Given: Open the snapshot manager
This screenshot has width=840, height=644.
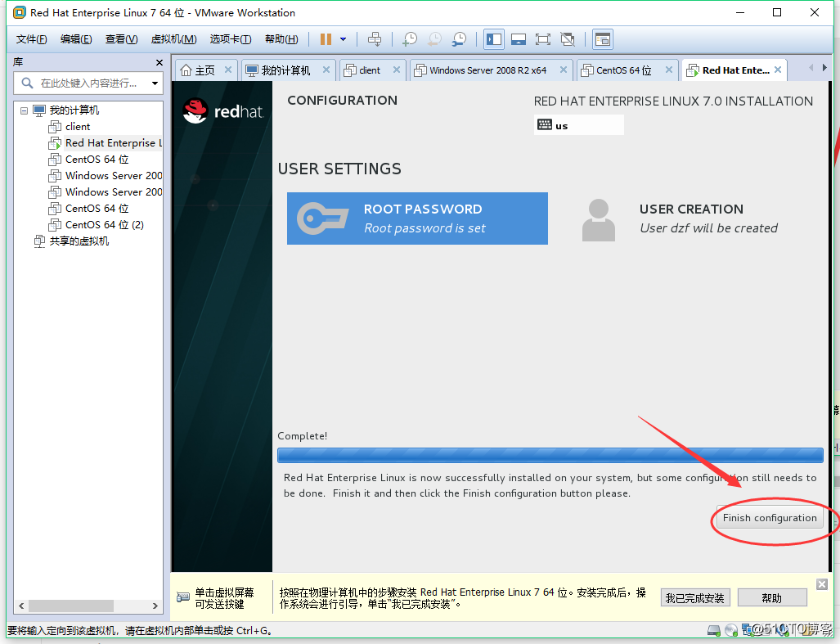Looking at the screenshot, I should tap(459, 39).
